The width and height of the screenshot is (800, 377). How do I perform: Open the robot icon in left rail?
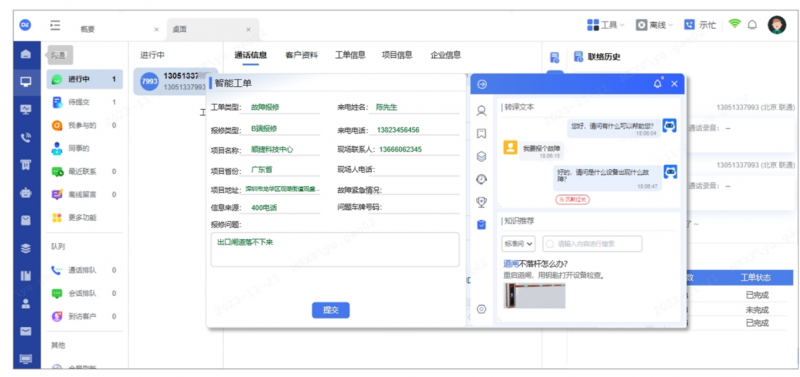pos(26,192)
